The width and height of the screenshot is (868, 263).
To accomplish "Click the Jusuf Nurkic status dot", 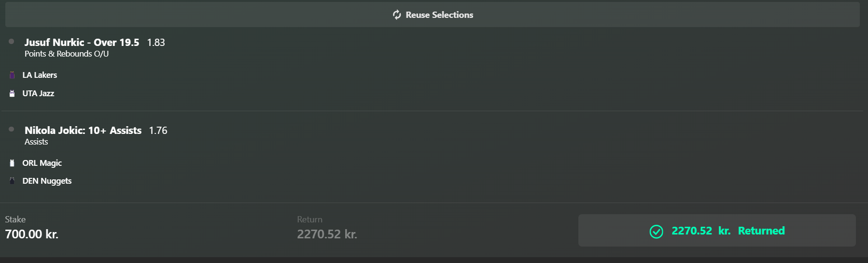I will point(12,42).
